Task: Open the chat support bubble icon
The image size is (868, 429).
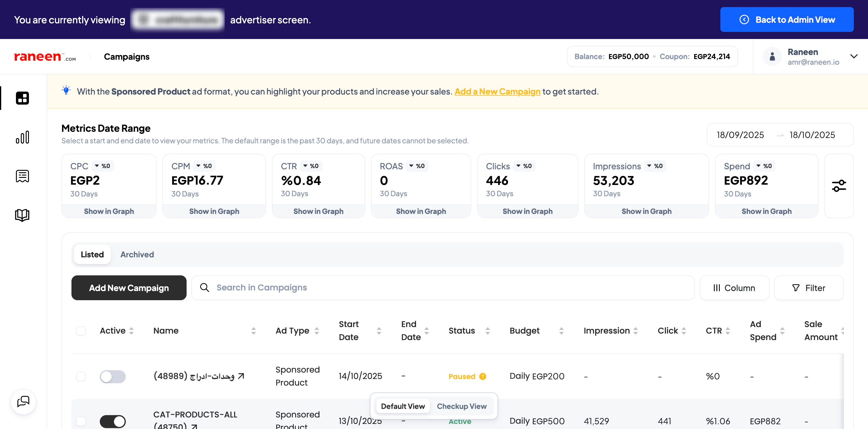Action: (x=23, y=401)
